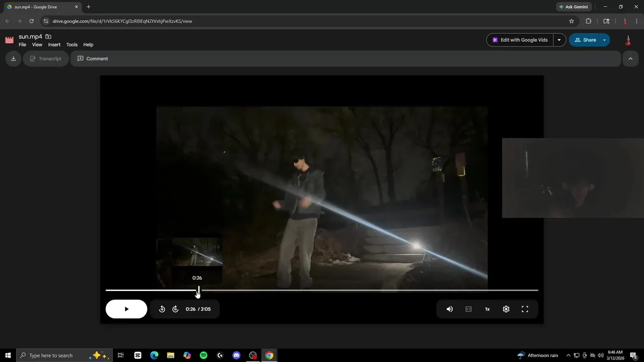Screen dimensions: 644x362
Task: Toggle closed captions on the video
Action: point(468,309)
